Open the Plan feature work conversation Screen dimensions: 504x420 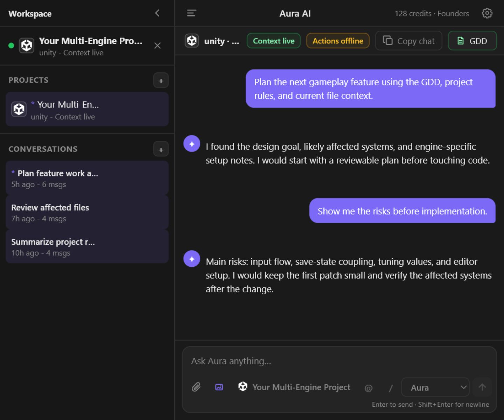point(87,178)
